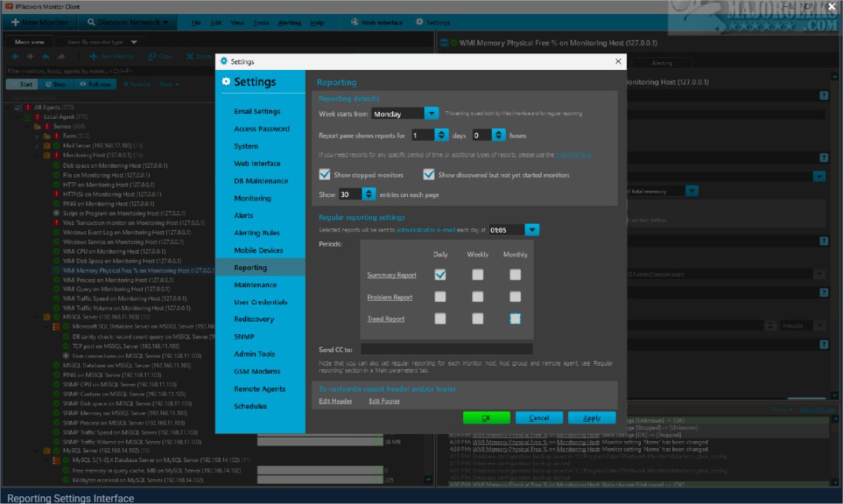Click the filter monitors search field
Viewport: 843px width, 504px height.
click(112, 71)
